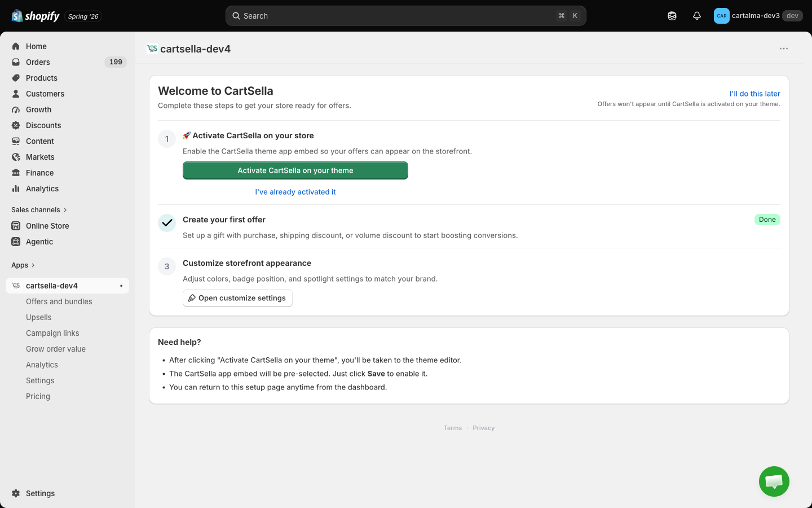Open Campaign links submenu item
The image size is (812, 508).
tap(52, 333)
